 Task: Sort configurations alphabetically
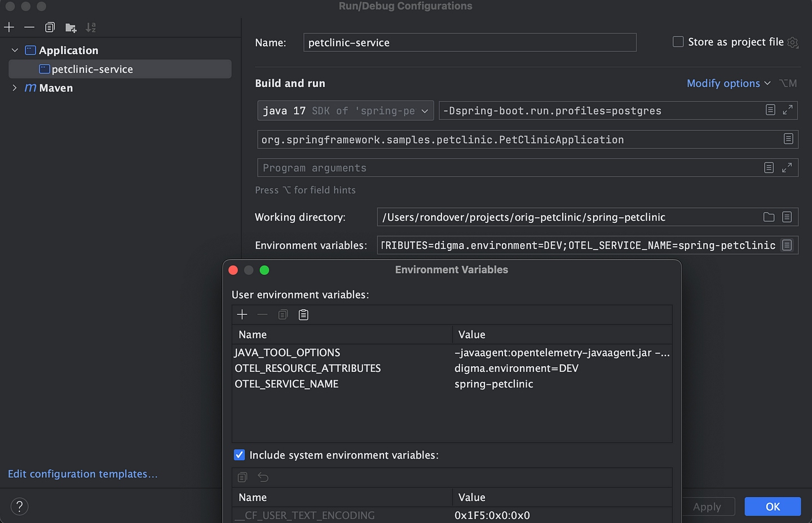pos(90,27)
